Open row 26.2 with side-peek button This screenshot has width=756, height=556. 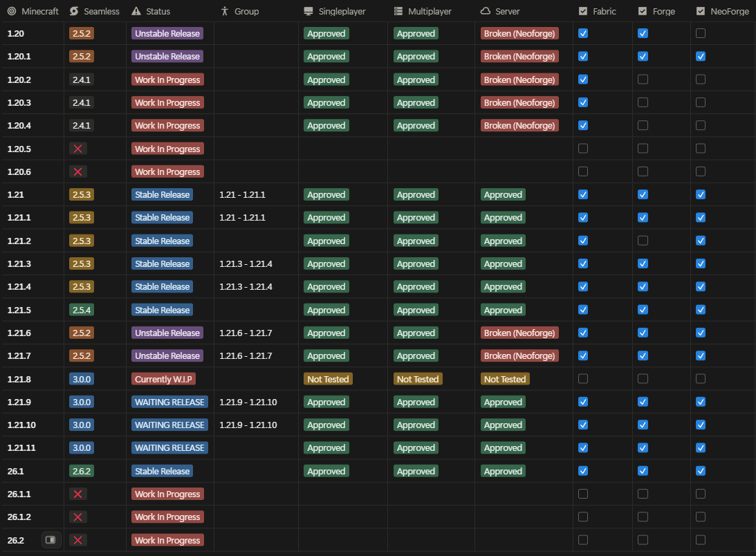[50, 539]
